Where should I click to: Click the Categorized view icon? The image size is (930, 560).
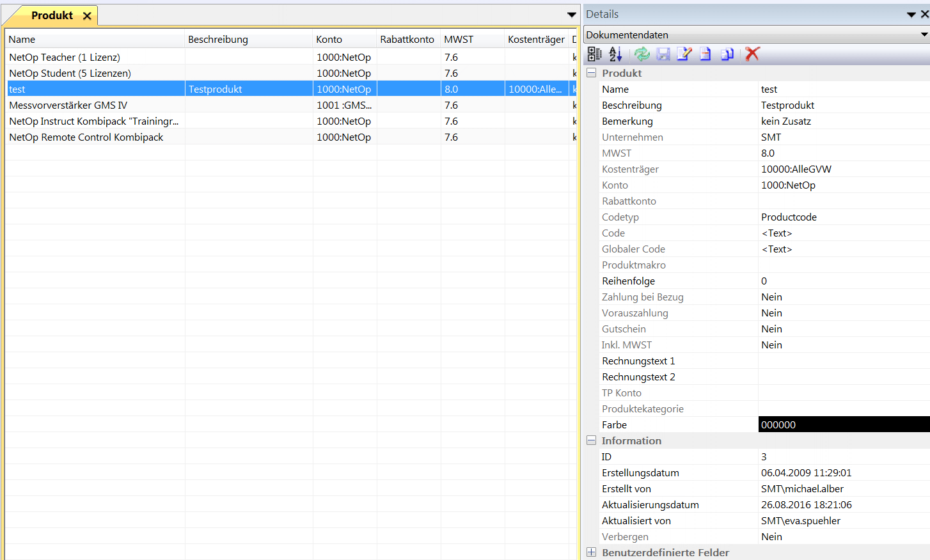click(594, 54)
